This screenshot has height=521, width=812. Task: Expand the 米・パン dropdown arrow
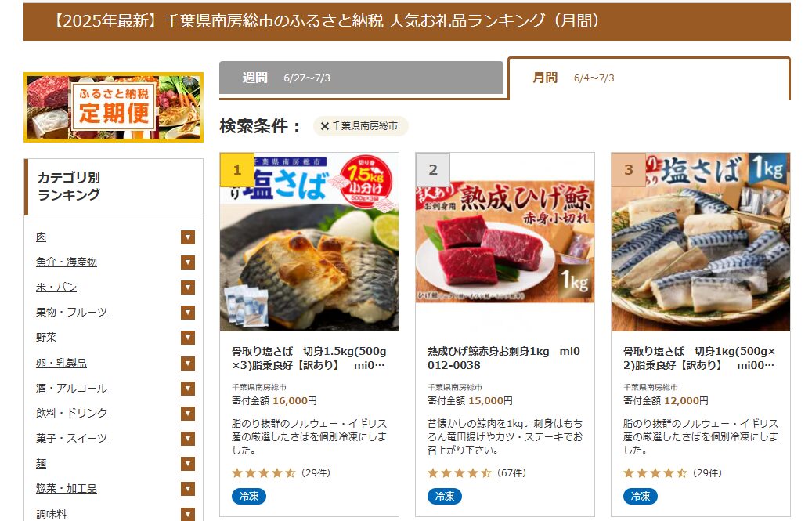coord(188,288)
